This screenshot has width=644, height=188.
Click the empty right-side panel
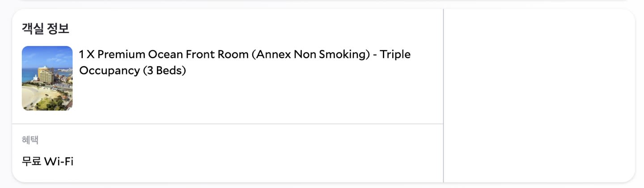click(539, 95)
